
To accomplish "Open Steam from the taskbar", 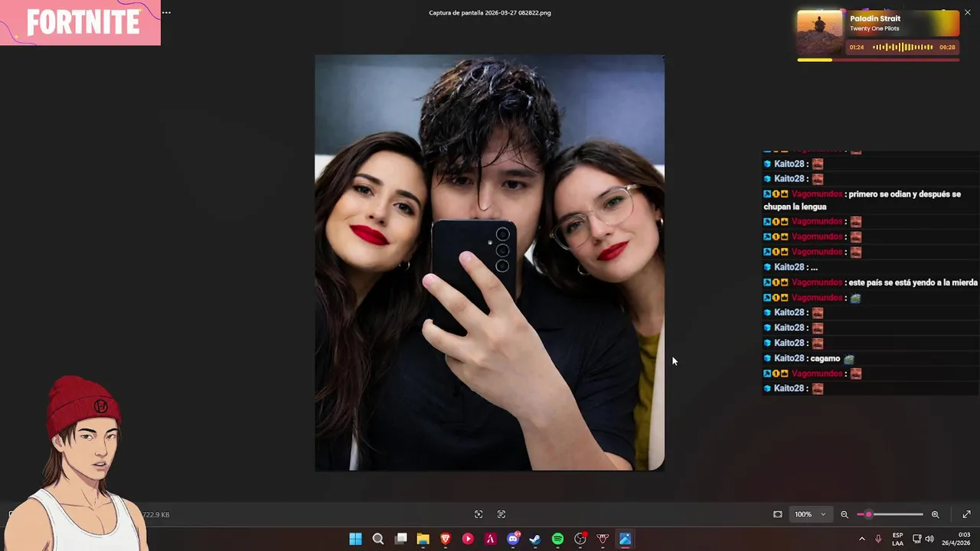I will pyautogui.click(x=535, y=539).
